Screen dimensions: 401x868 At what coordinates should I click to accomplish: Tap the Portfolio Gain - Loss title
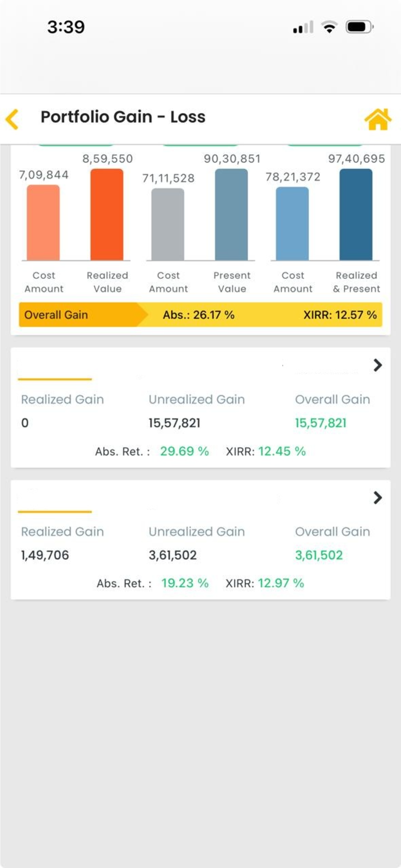[123, 117]
